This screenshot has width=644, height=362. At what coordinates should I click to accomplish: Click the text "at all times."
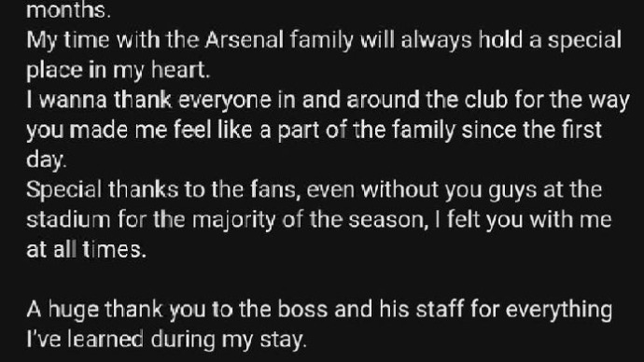coord(86,250)
